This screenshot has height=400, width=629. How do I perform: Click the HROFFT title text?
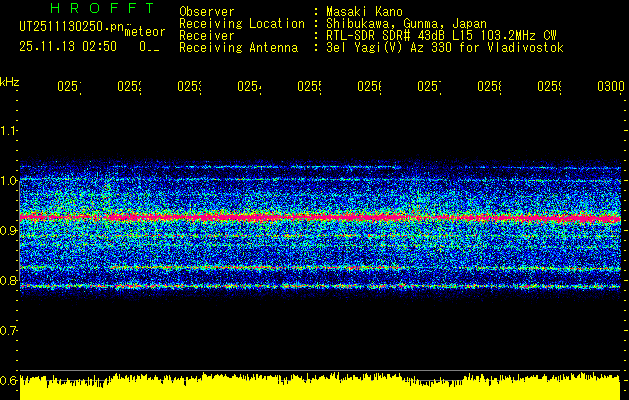(103, 8)
